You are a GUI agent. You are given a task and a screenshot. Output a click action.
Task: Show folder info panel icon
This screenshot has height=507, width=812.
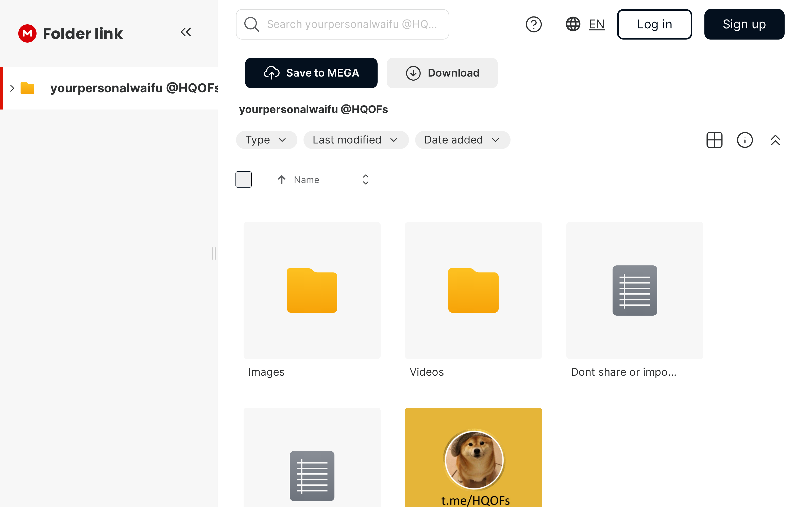pyautogui.click(x=745, y=140)
